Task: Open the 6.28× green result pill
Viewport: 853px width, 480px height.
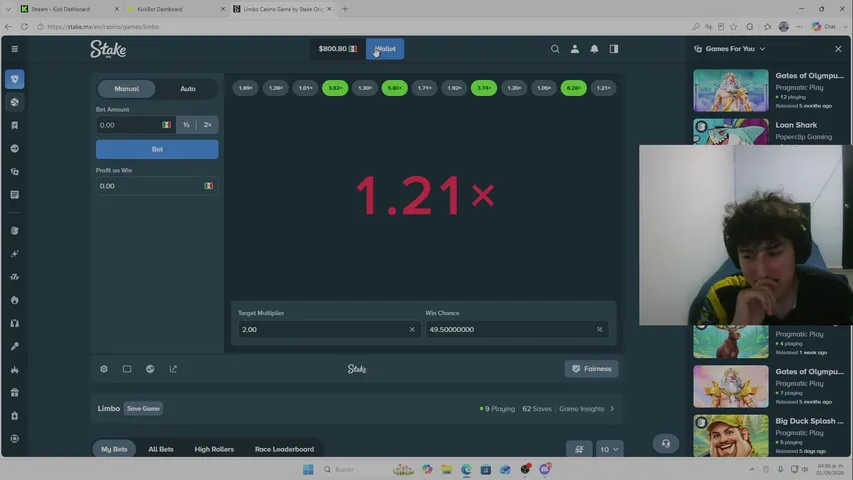Action: pyautogui.click(x=573, y=88)
